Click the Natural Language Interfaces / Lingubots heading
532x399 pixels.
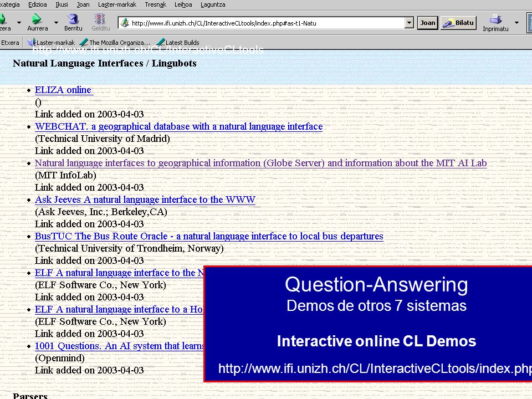pyautogui.click(x=105, y=63)
